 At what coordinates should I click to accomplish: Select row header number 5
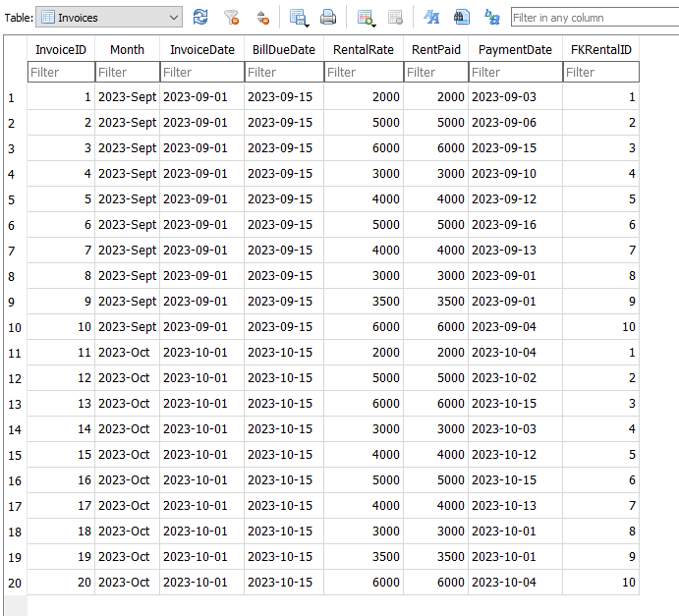pyautogui.click(x=15, y=199)
